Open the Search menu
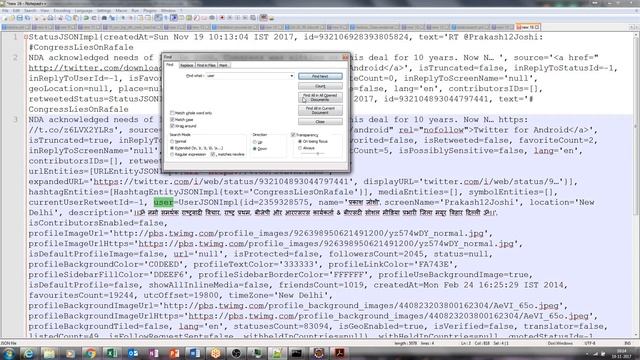 30,11
